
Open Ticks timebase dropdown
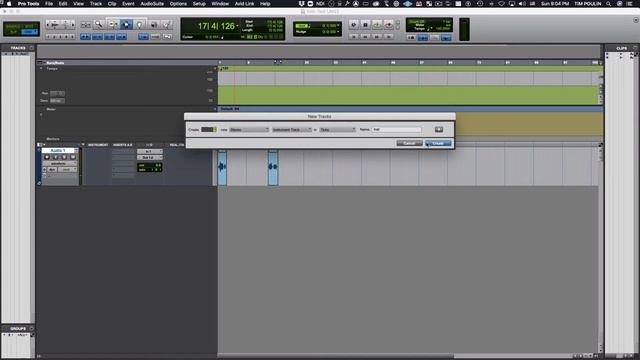[338, 129]
